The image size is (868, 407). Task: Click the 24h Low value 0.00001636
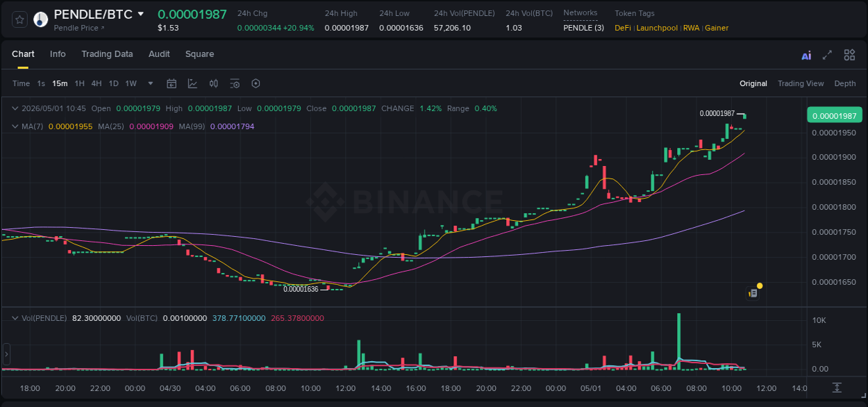click(401, 28)
